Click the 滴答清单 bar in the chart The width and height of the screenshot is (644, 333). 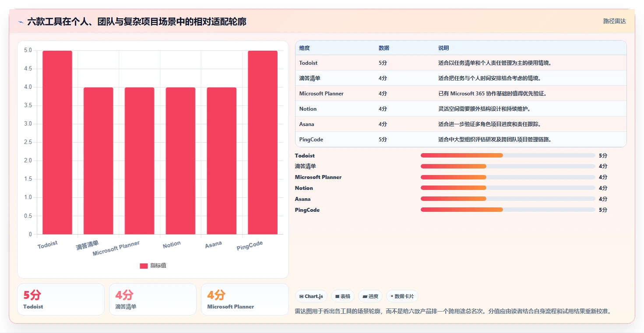click(99, 161)
